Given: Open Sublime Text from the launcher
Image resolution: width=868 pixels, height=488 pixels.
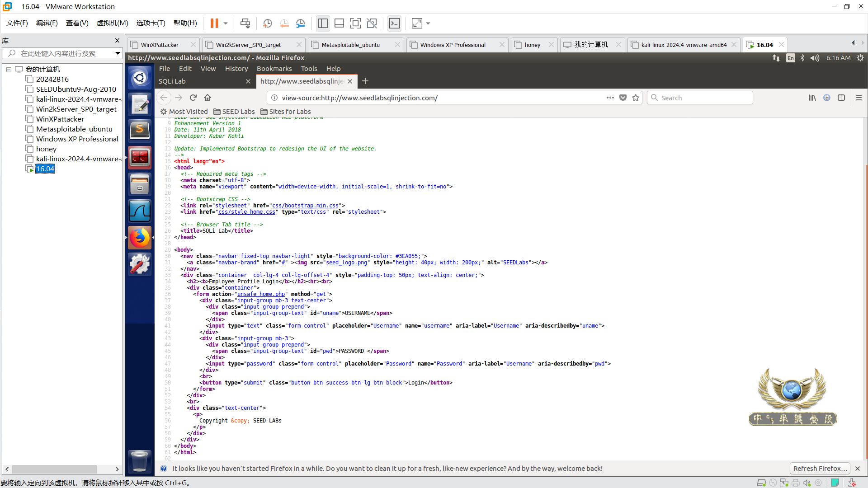Looking at the screenshot, I should (x=140, y=131).
